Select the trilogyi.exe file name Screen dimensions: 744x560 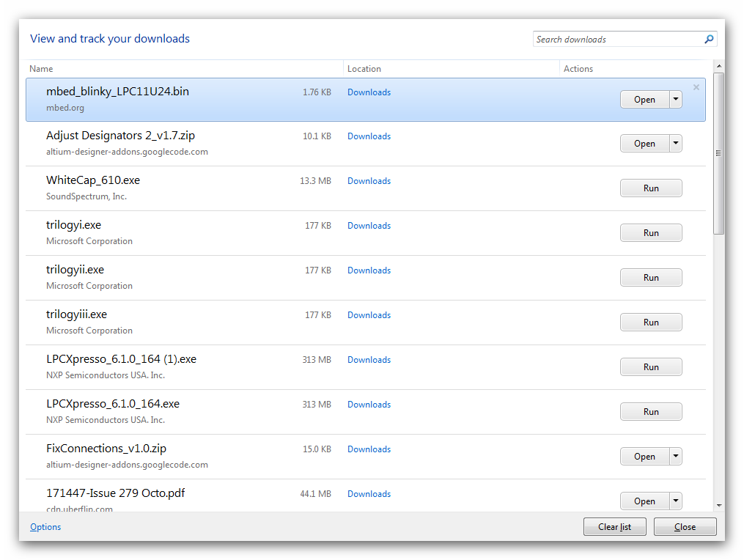[x=73, y=225]
